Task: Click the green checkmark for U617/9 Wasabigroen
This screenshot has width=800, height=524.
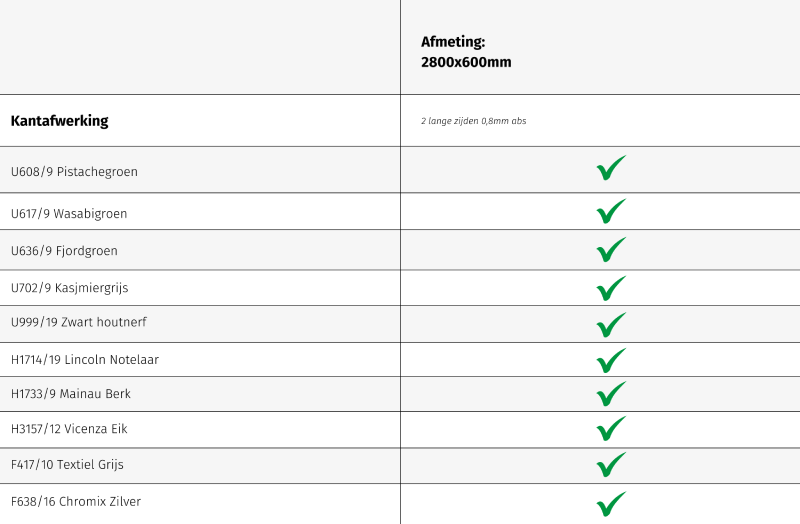Action: point(610,212)
